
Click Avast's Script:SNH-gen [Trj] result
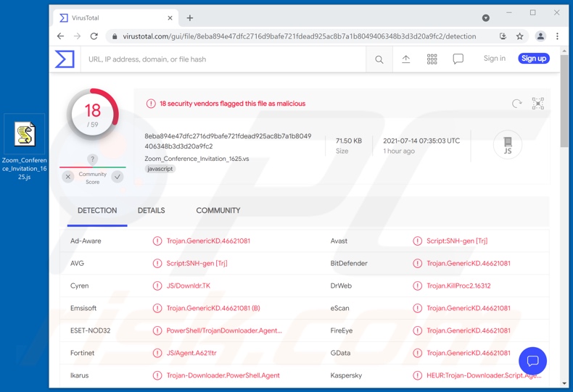tap(457, 241)
